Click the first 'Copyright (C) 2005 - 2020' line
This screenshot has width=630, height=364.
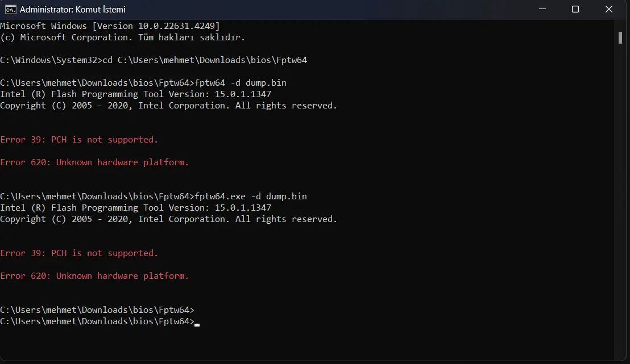pyautogui.click(x=168, y=106)
